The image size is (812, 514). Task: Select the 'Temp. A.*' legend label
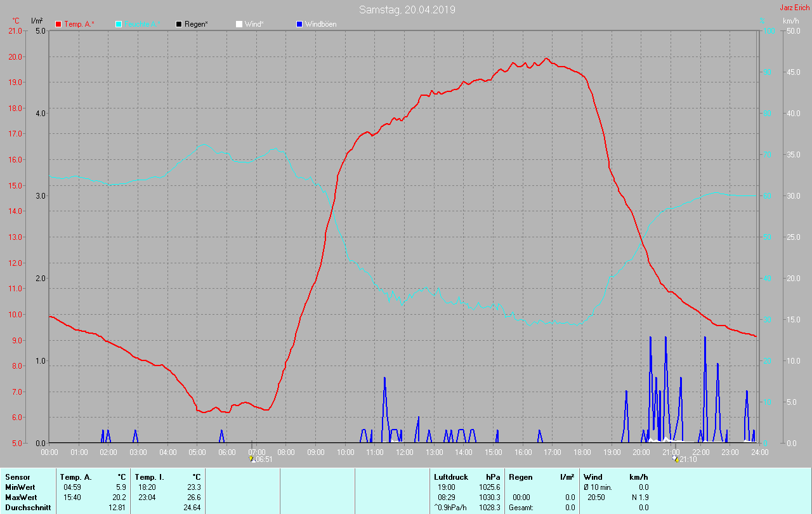pyautogui.click(x=79, y=24)
